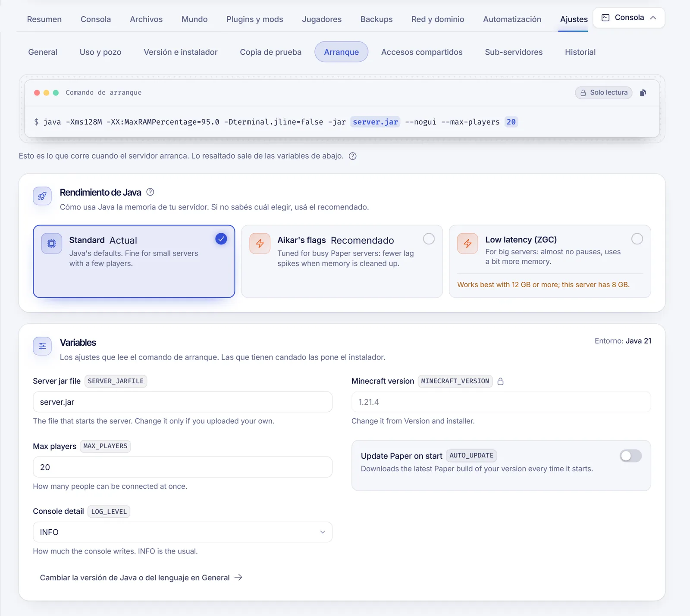Switch to the Jugadores tab
The width and height of the screenshot is (690, 616).
322,19
